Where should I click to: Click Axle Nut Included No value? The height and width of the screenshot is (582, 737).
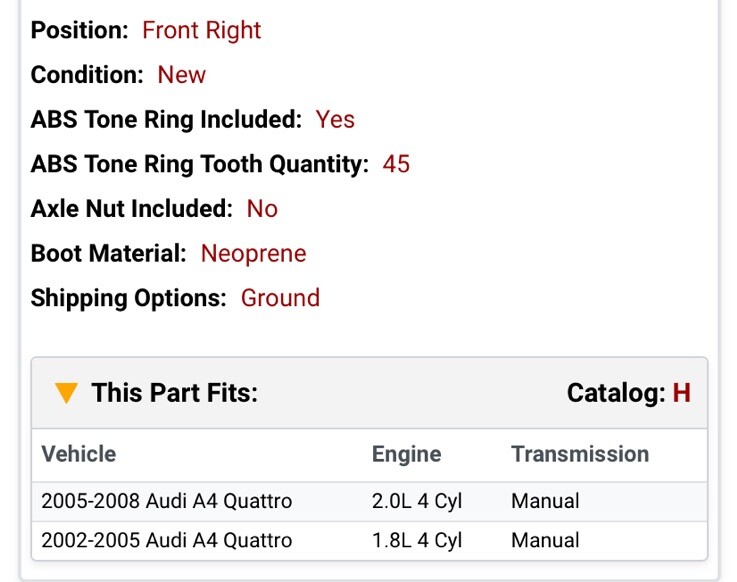pyautogui.click(x=262, y=209)
